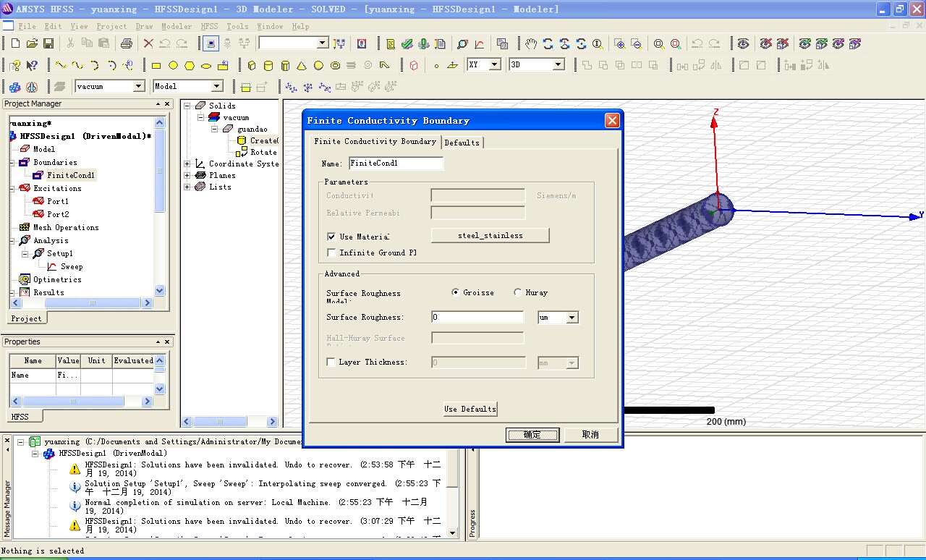Screen dimensions: 926x560
Task: Select the Huray roughness model radio
Action: pyautogui.click(x=517, y=292)
